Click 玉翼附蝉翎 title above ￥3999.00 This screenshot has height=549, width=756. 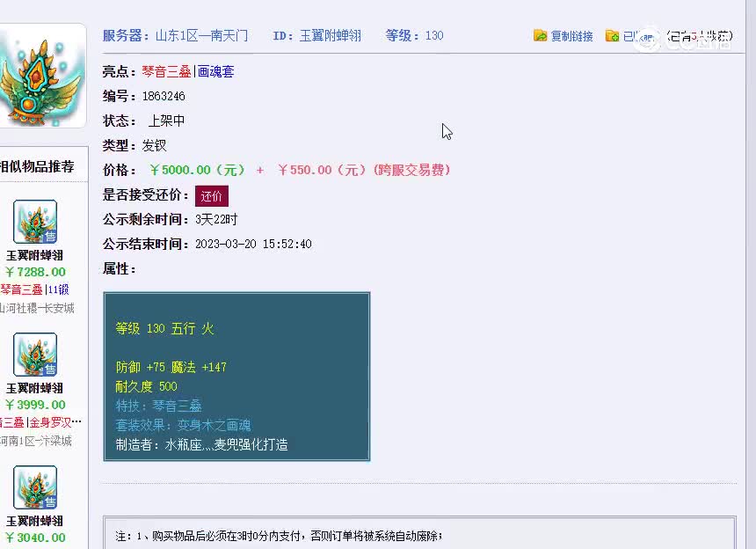pyautogui.click(x=34, y=388)
